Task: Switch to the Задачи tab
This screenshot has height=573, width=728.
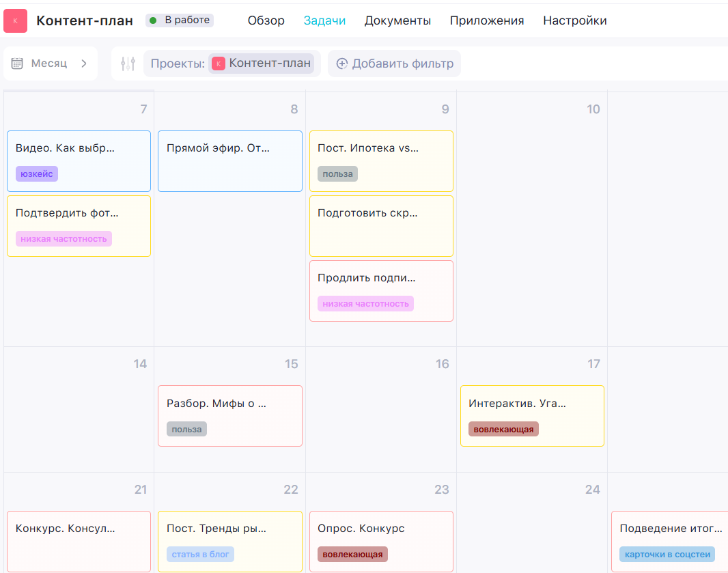Action: (x=324, y=21)
